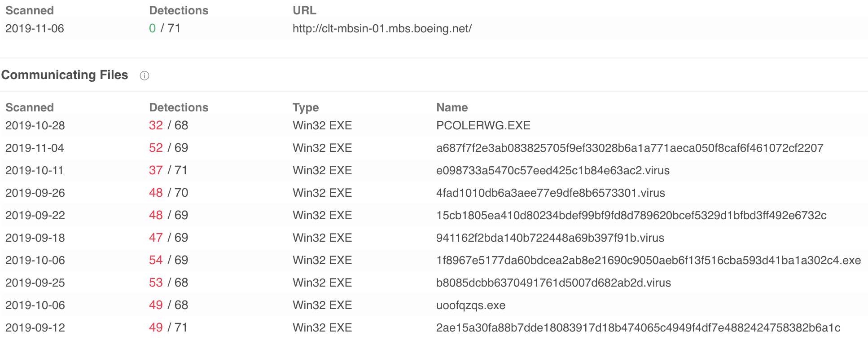Open the uoofqzqs.exe file entry
Viewport: 868px width, 345px height.
pyautogui.click(x=471, y=305)
